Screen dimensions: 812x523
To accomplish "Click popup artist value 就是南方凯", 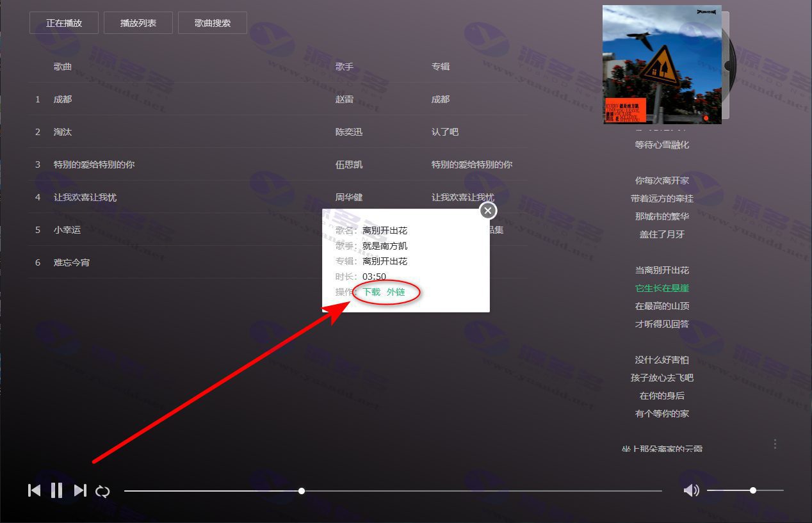I will pos(385,246).
